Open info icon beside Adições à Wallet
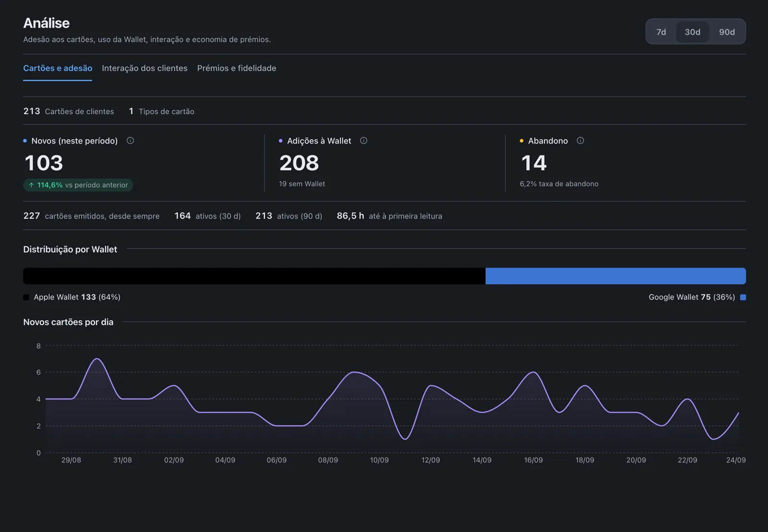 point(363,141)
